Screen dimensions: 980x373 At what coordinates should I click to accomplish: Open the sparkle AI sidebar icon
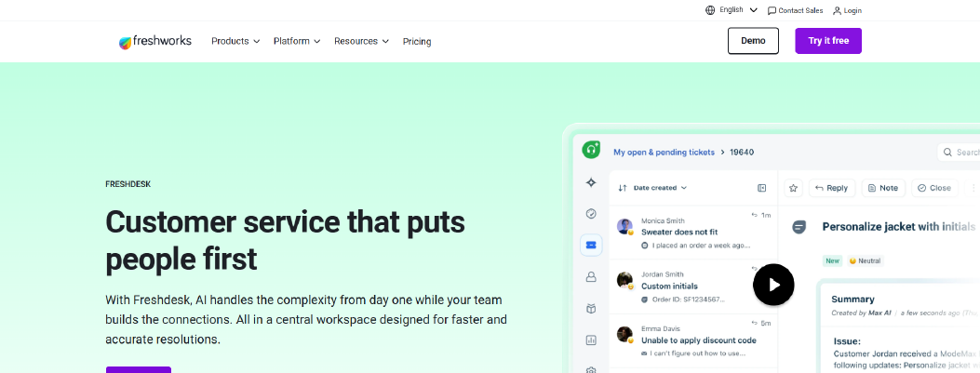(x=591, y=182)
